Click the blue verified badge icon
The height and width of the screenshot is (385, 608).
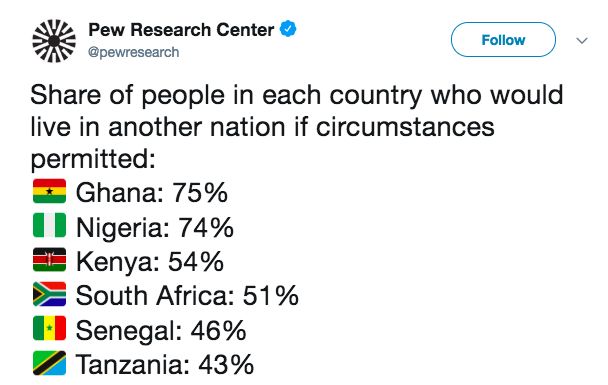click(288, 29)
